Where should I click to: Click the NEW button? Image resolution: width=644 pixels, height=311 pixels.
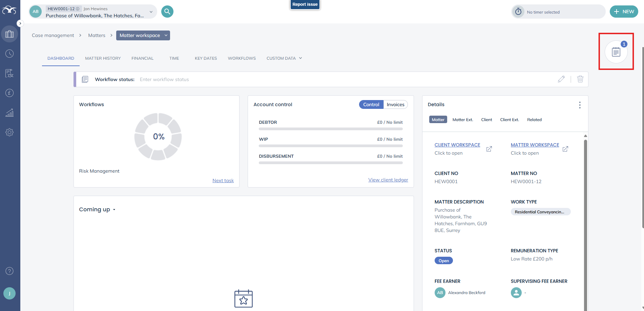click(624, 12)
